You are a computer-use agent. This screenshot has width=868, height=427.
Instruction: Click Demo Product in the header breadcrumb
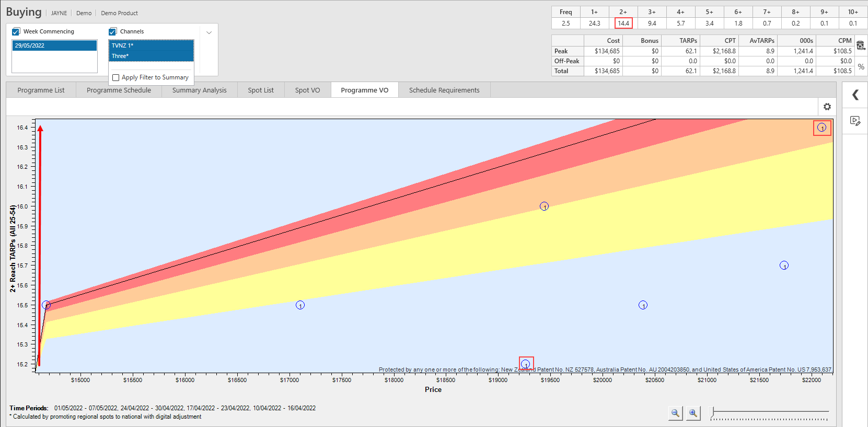119,13
